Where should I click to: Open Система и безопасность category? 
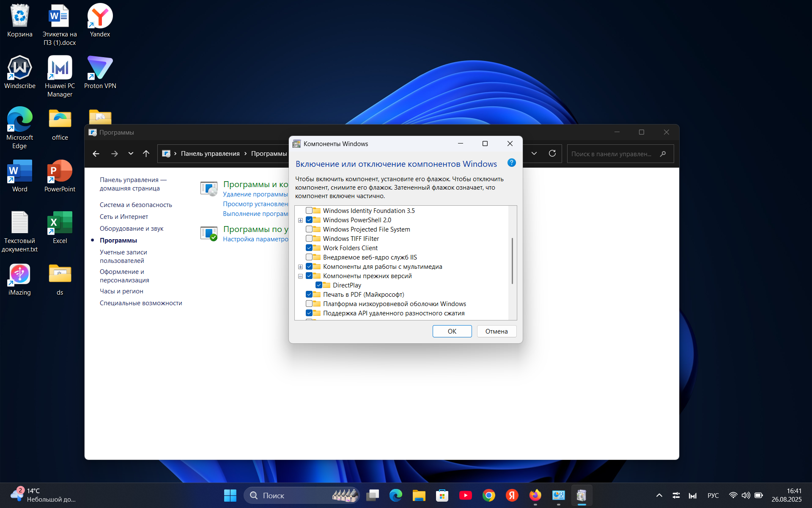[x=136, y=205]
